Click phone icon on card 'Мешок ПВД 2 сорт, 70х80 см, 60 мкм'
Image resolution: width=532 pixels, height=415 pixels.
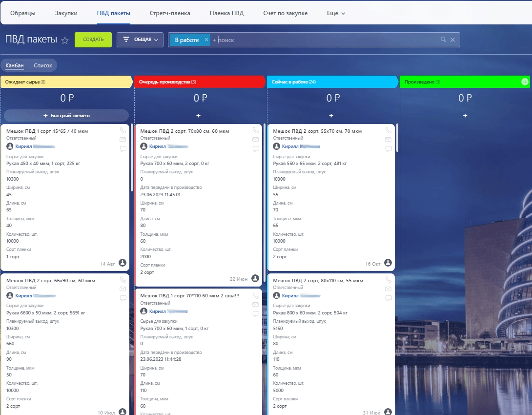point(255,130)
